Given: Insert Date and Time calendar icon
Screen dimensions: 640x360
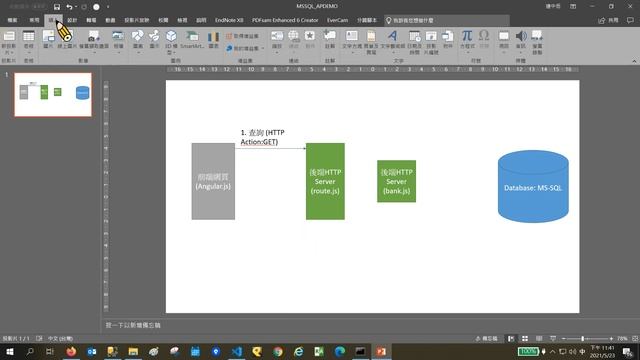Looking at the screenshot, I should (x=414, y=36).
